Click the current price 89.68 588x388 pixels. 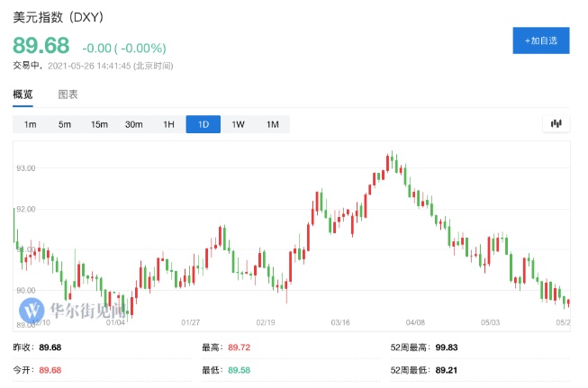click(x=41, y=47)
